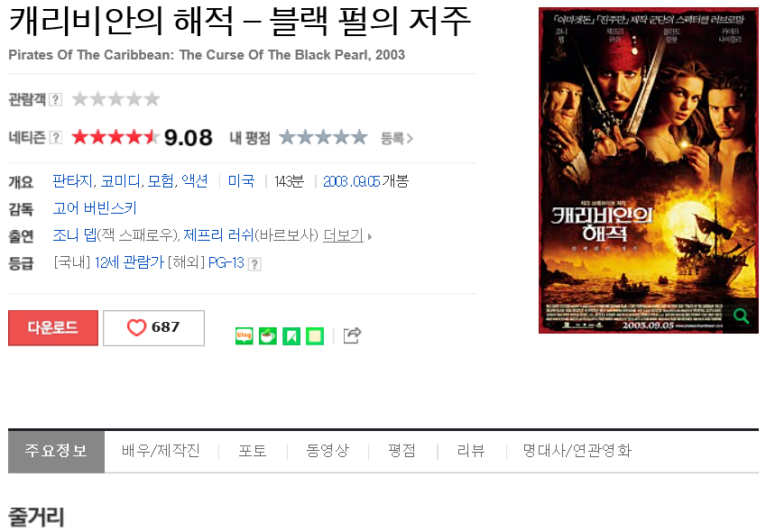Click the green blog share icon
The image size is (766, 532).
pos(244,335)
